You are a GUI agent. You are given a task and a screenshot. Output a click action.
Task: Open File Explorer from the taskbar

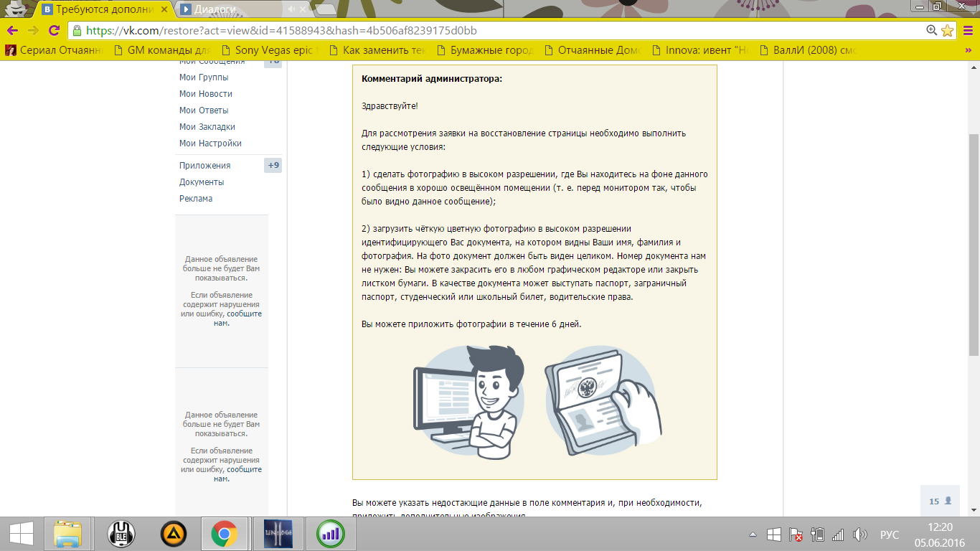click(68, 534)
